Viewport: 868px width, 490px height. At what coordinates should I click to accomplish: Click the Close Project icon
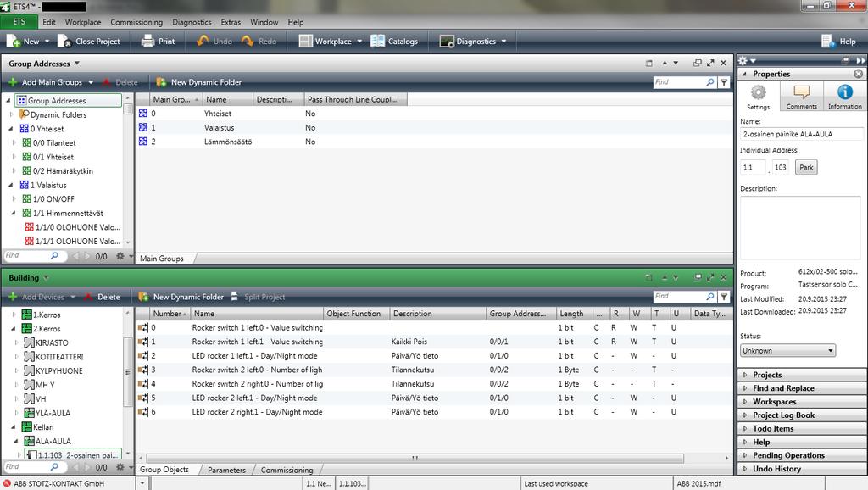point(64,41)
